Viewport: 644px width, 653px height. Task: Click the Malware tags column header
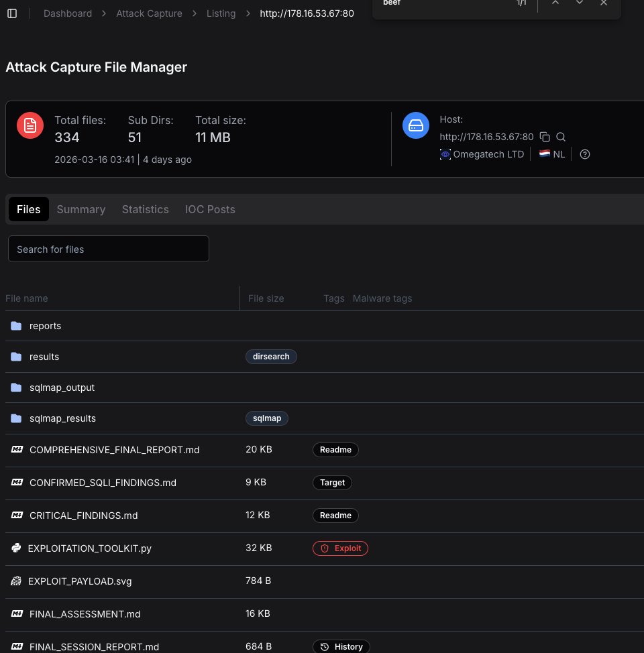[382, 298]
